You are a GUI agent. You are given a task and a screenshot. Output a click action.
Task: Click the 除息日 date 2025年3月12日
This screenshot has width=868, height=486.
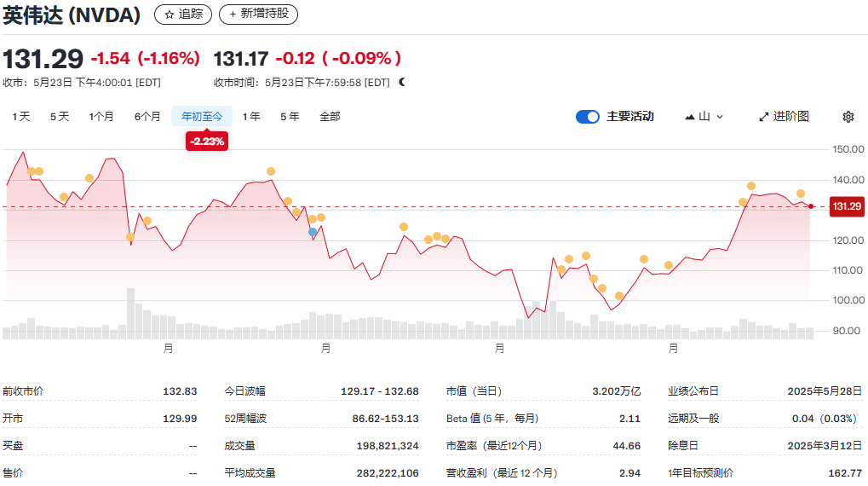[x=825, y=446]
